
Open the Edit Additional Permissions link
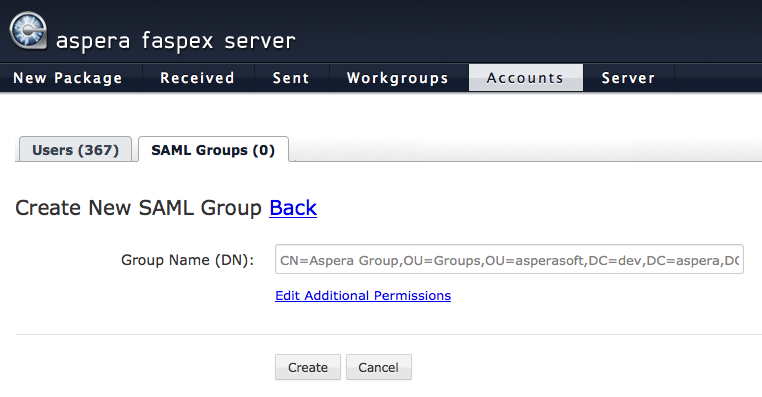[363, 295]
